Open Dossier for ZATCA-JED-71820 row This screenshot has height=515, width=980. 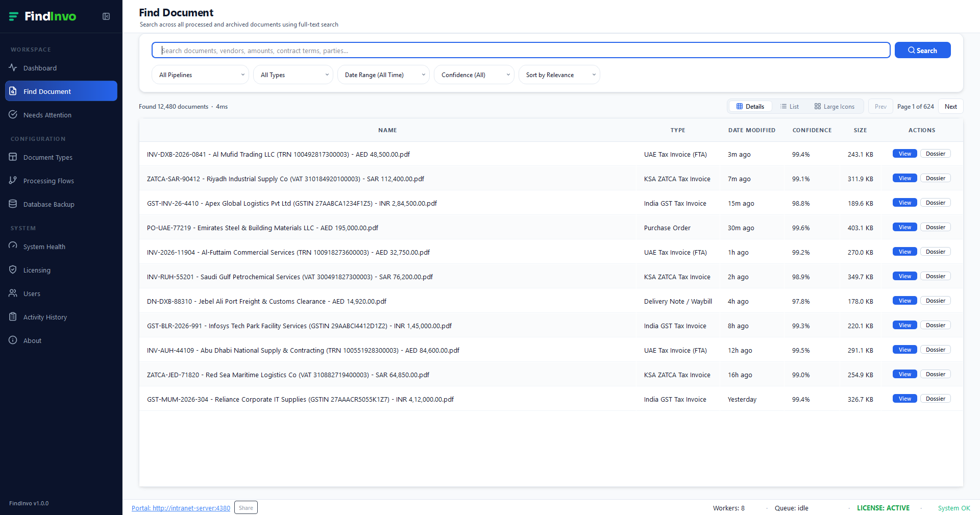click(936, 374)
